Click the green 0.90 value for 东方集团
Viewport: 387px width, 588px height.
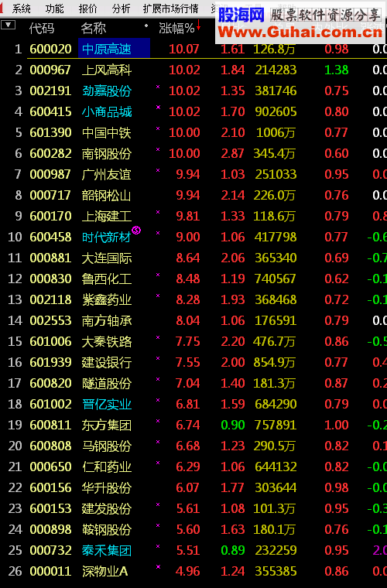(x=232, y=425)
